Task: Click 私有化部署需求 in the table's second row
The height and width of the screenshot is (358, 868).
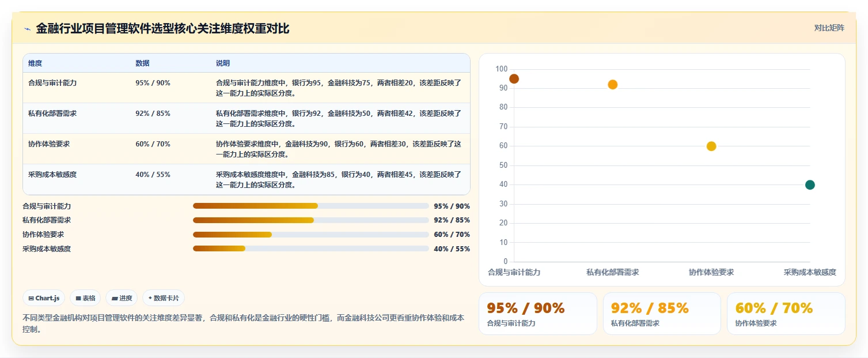Action: click(x=52, y=114)
